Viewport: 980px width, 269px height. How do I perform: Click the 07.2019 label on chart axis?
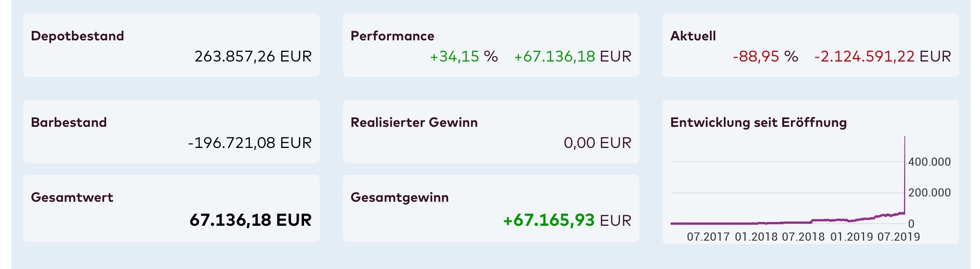898,237
